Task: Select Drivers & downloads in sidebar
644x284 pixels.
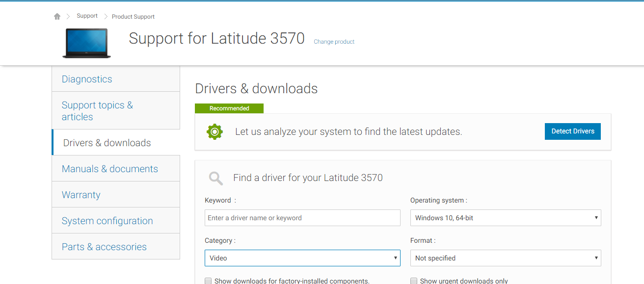Action: [116, 143]
